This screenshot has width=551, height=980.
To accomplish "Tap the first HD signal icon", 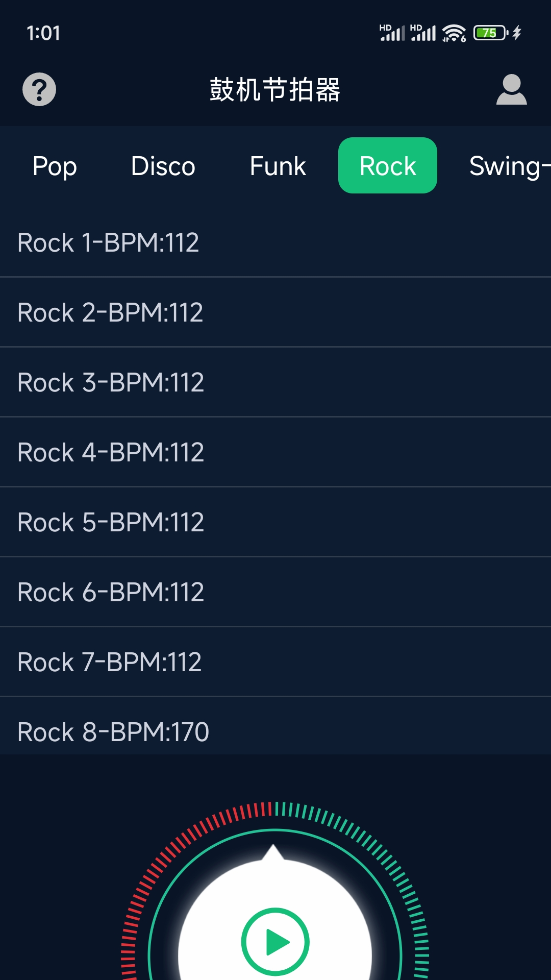I will pos(392,33).
